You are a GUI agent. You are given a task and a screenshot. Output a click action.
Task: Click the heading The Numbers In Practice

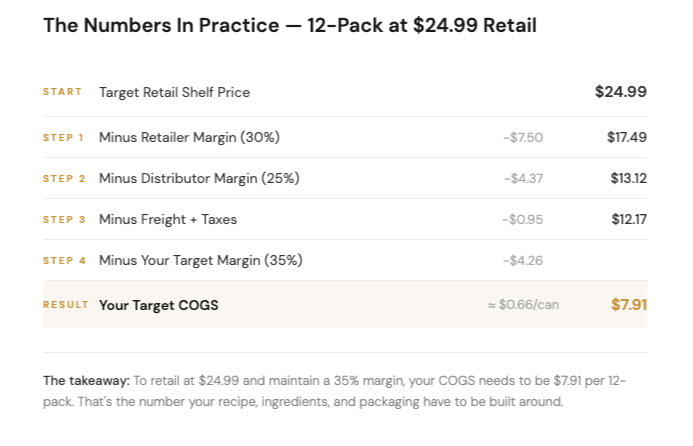[290, 25]
